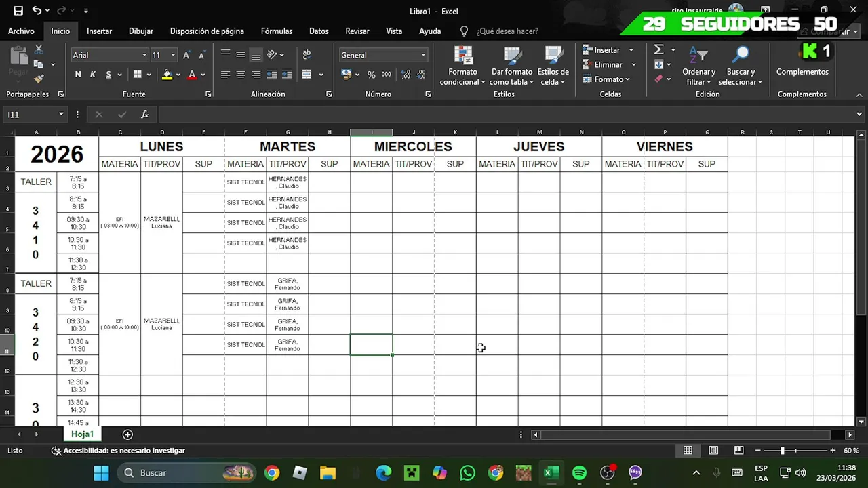Click Accesibilidad: es necesario investigar

[x=118, y=451]
